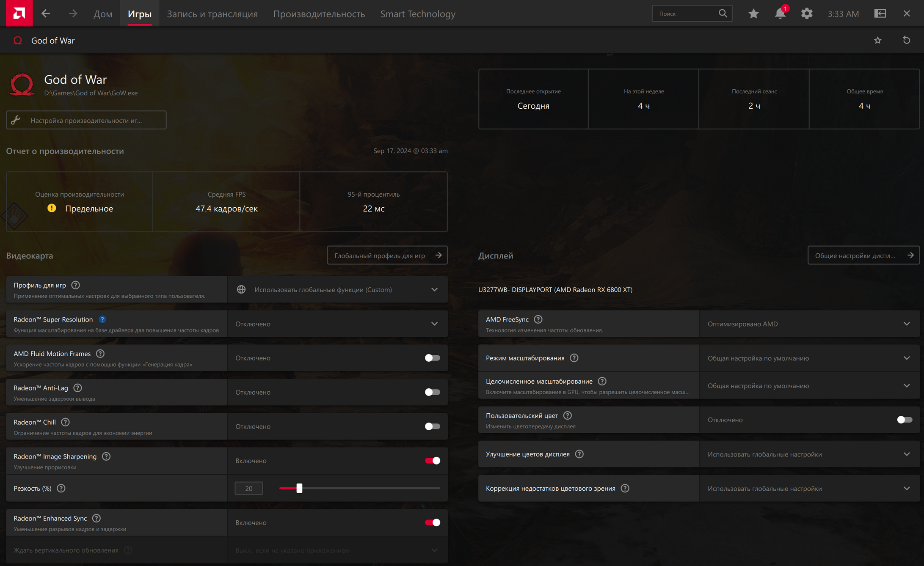Turn on Radeon Anti-Lag switch
924x566 pixels.
[x=432, y=392]
